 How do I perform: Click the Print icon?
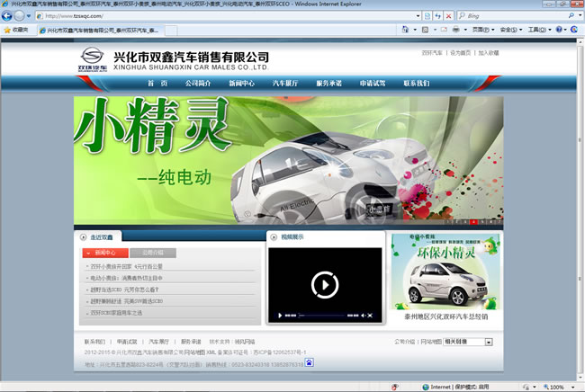click(455, 30)
